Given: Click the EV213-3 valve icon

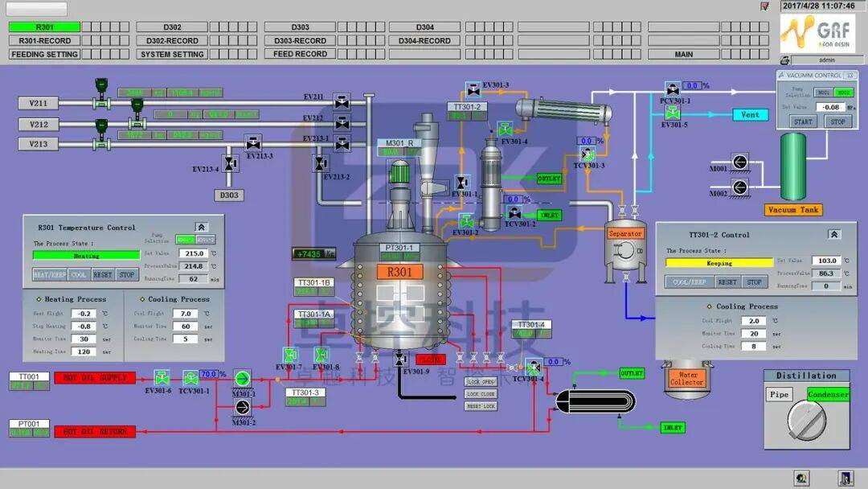Looking at the screenshot, I should point(253,142).
